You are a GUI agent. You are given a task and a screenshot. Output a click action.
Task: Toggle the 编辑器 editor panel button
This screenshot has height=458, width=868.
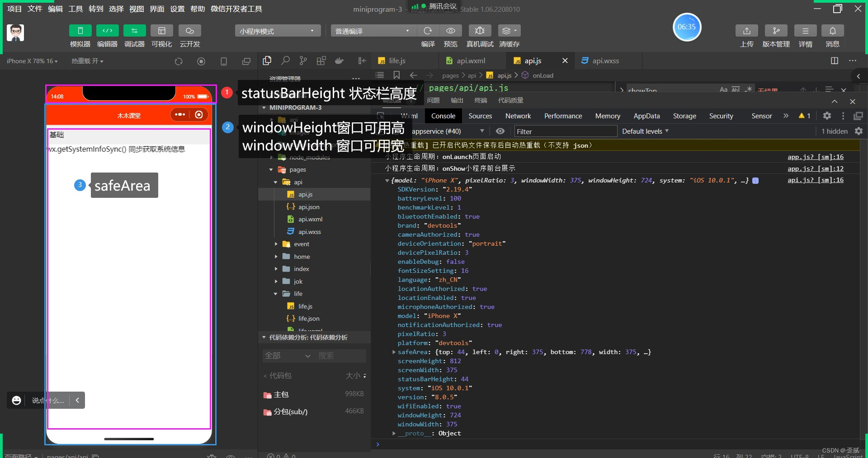point(107,31)
